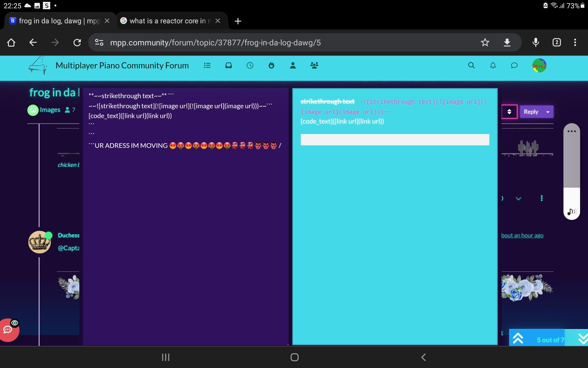
Task: Bookmark this page with the star
Action: (x=485, y=42)
